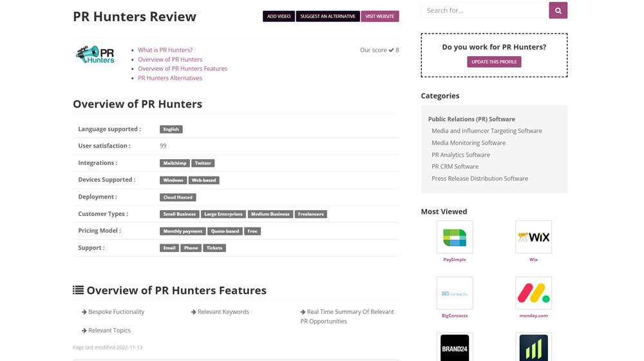Click the Small Business customer tag
Image resolution: width=644 pixels, height=361 pixels.
180,214
